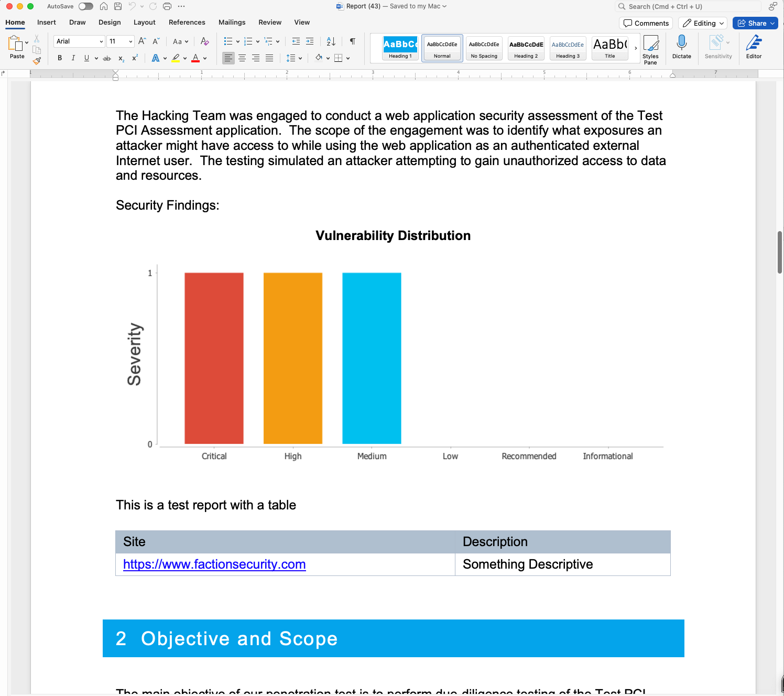
Task: Decrease paragraph indent
Action: tap(296, 41)
